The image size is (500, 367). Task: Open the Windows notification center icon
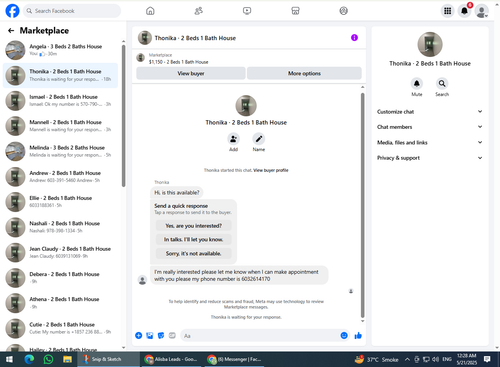pos(487,359)
